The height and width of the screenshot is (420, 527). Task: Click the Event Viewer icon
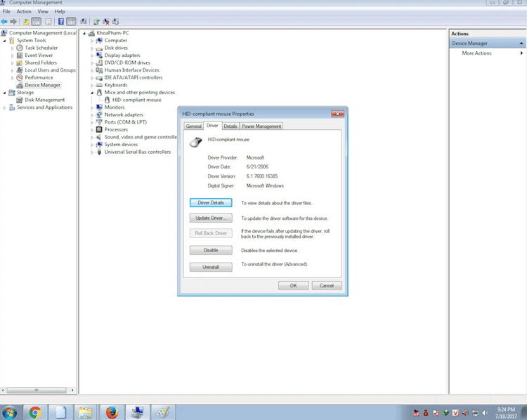[20, 55]
